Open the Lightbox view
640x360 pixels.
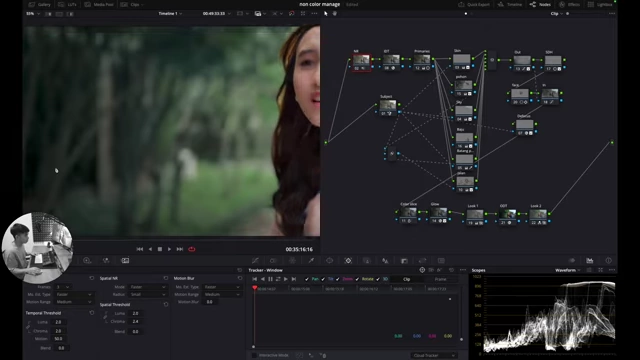point(600,4)
